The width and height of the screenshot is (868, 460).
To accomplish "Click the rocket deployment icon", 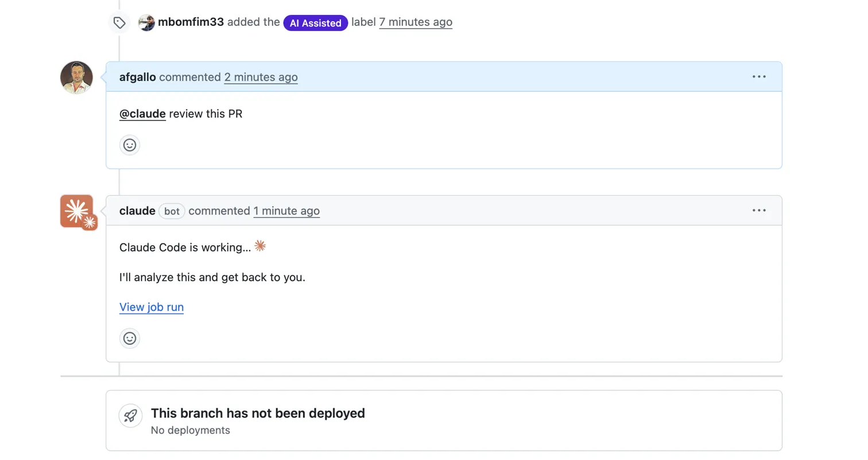I will [x=130, y=416].
